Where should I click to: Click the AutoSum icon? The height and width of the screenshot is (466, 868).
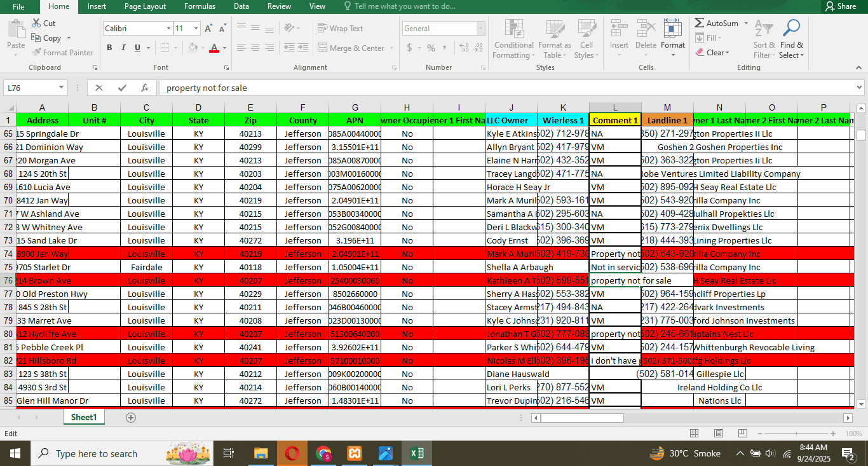tap(700, 24)
